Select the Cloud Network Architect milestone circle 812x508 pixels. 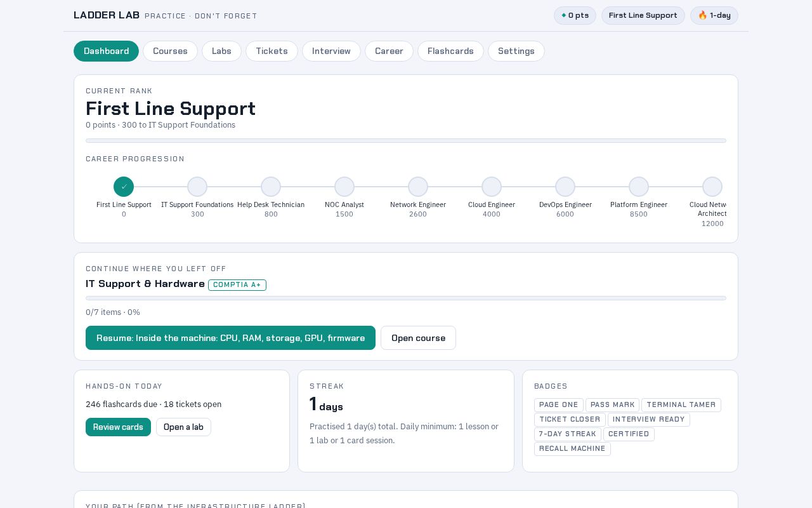[712, 187]
